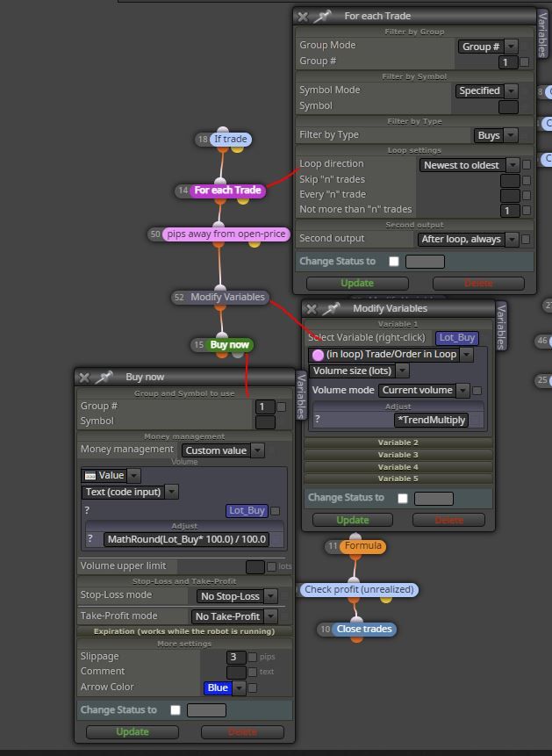This screenshot has width=552, height=756.
Task: Close the For each Trade panel
Action: coord(303,17)
